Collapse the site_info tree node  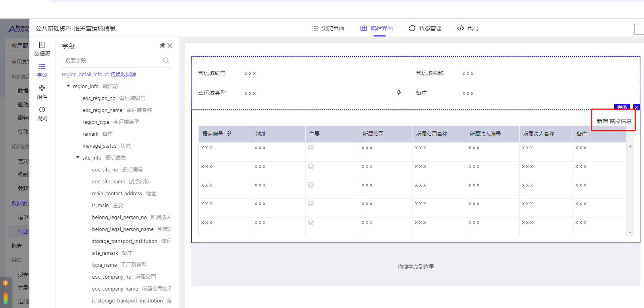[x=78, y=158]
